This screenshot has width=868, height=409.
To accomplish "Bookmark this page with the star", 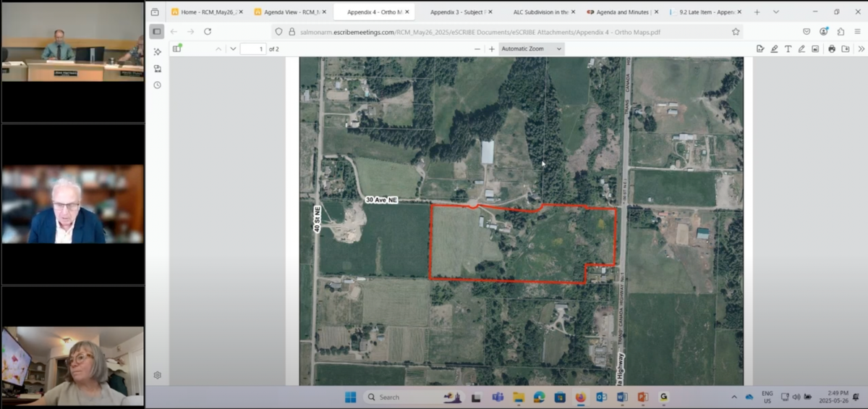I will click(736, 31).
